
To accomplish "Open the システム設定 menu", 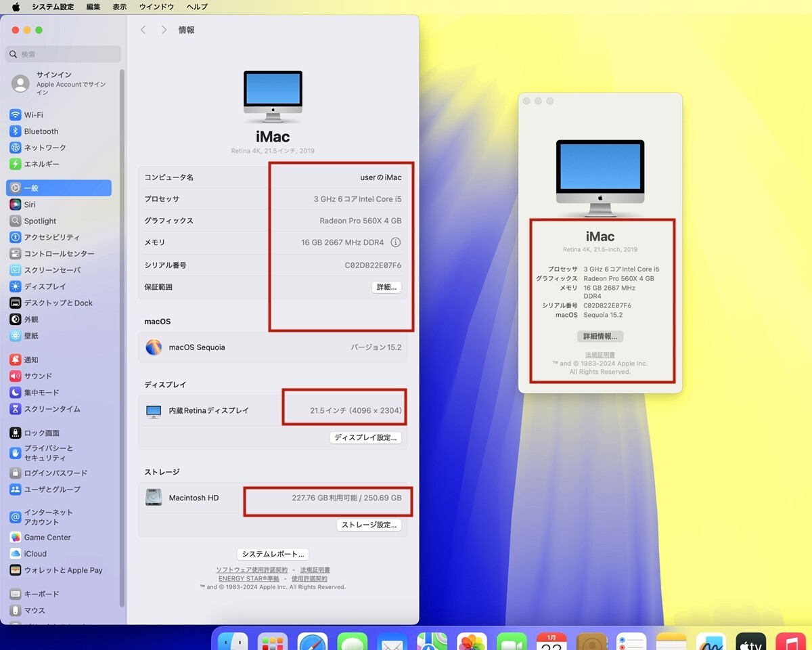I will click(x=53, y=7).
